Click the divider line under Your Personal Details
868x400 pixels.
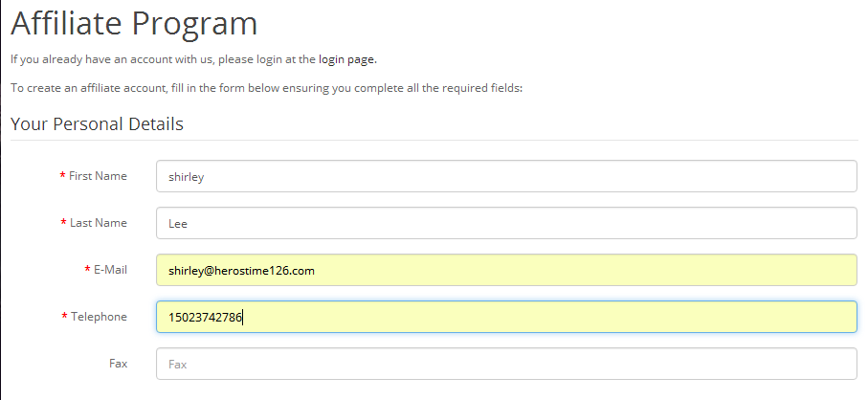pos(434,140)
